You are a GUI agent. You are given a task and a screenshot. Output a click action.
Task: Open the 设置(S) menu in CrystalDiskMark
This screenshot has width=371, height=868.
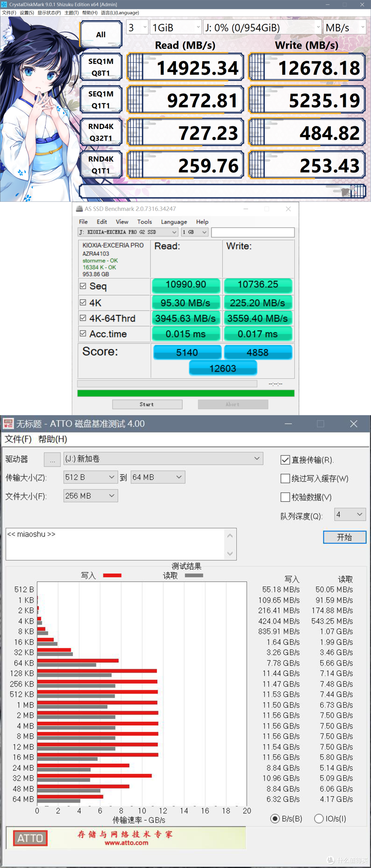tap(27, 13)
